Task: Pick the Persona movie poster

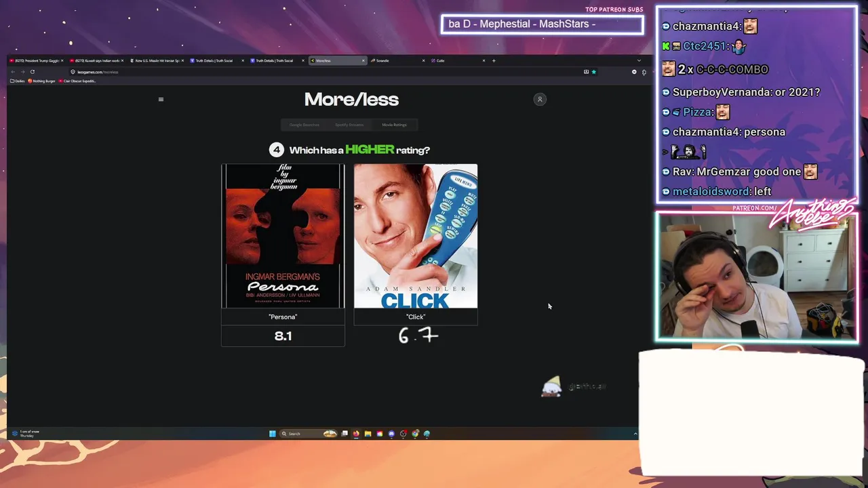Action: coord(283,236)
